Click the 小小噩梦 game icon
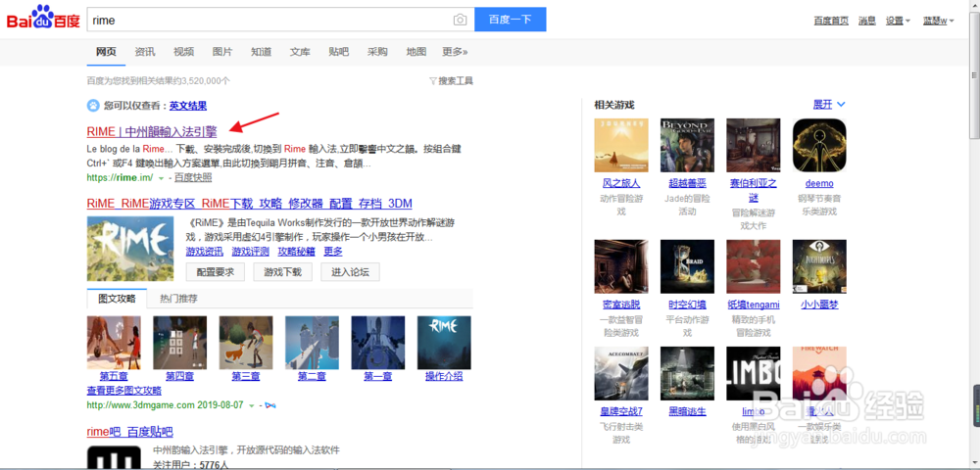The image size is (980, 470). pos(819,266)
